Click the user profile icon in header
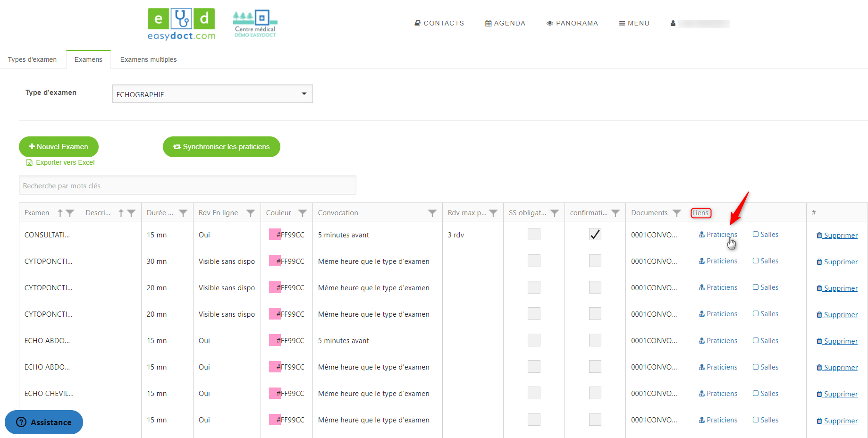Image resolution: width=868 pixels, height=438 pixels. (x=673, y=24)
